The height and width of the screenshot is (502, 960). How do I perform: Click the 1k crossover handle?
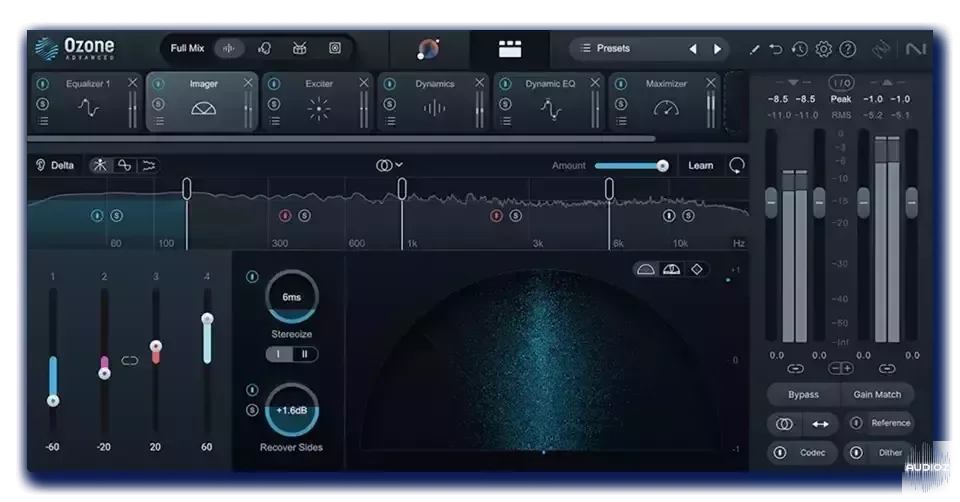point(402,189)
